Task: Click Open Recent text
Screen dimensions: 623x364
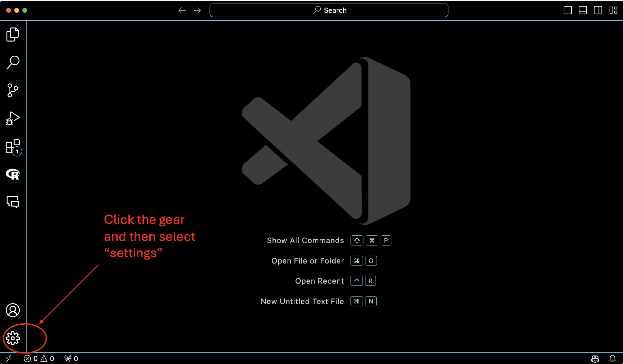Action: pos(319,281)
